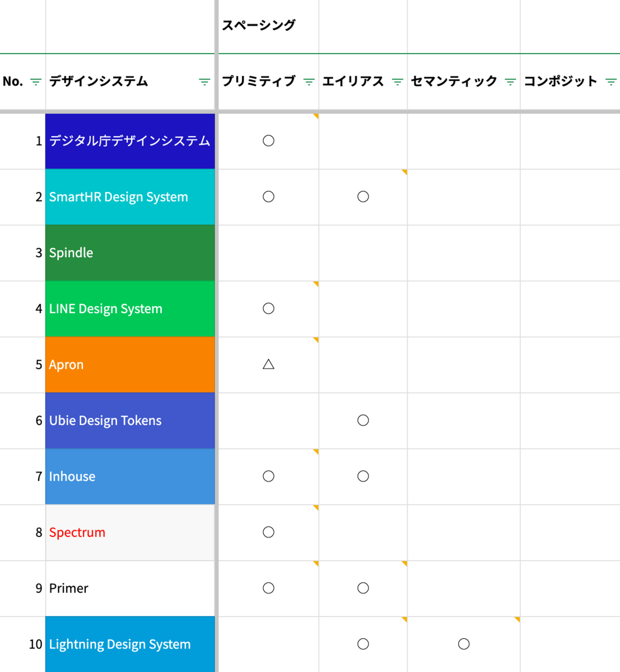The image size is (620, 672).
Task: Click the triangle mark in the Apron row
Action: (268, 365)
